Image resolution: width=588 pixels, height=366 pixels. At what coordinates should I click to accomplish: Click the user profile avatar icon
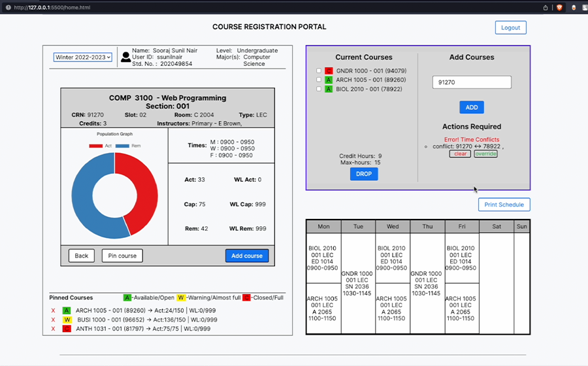click(x=126, y=57)
